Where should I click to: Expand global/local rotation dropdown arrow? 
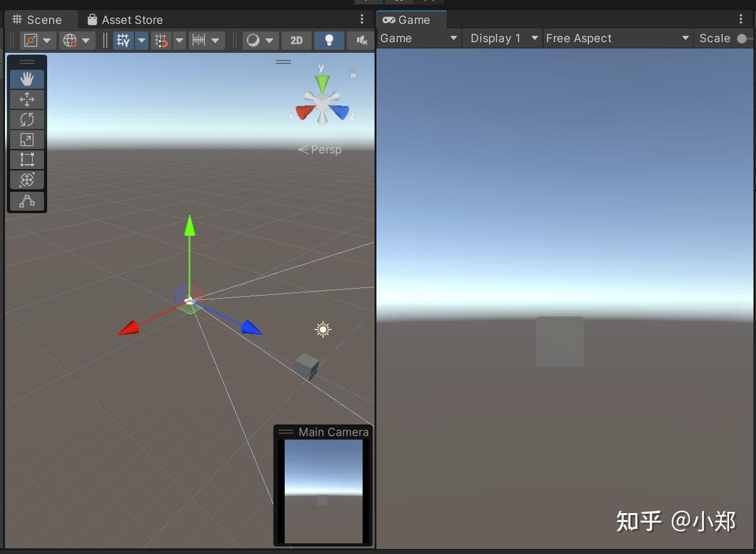[x=86, y=41]
